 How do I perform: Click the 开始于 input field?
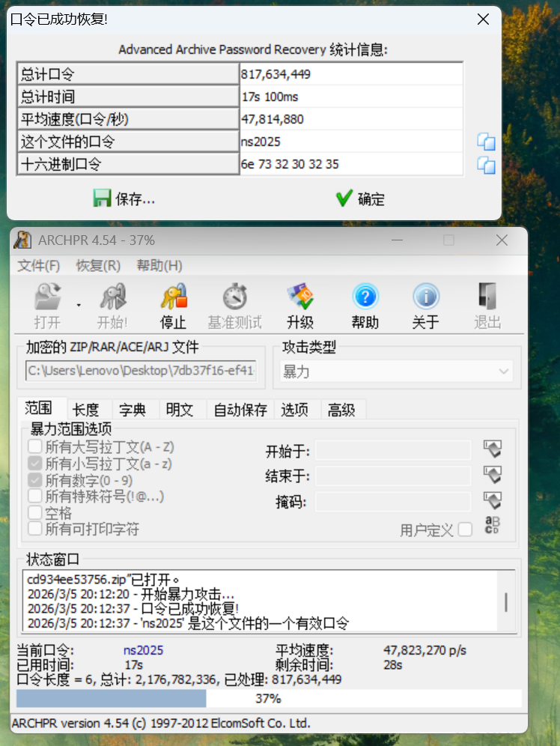pyautogui.click(x=392, y=450)
